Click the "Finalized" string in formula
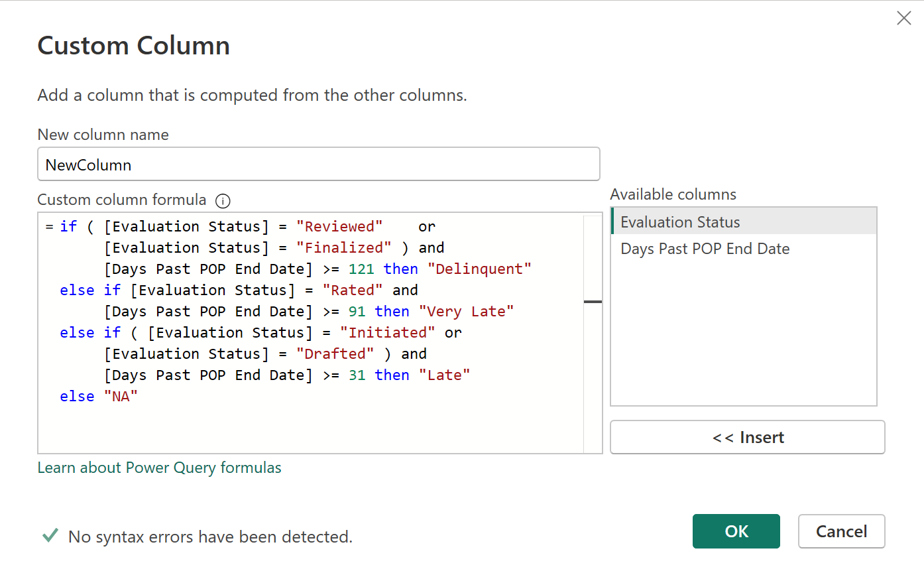Viewport: 924px width, 581px height. [x=344, y=247]
